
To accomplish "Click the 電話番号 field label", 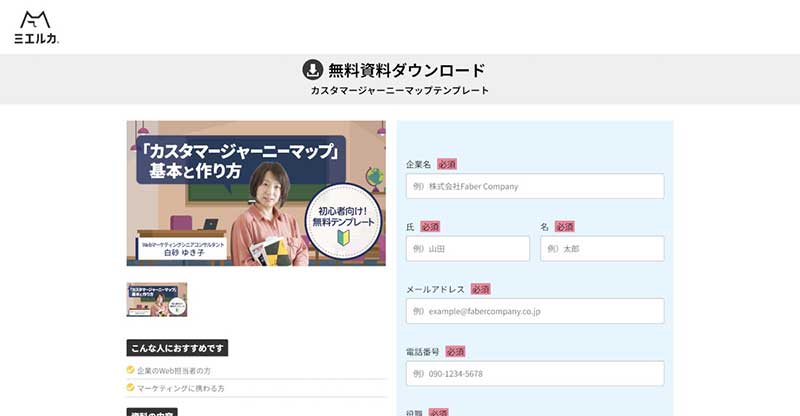I will point(422,352).
